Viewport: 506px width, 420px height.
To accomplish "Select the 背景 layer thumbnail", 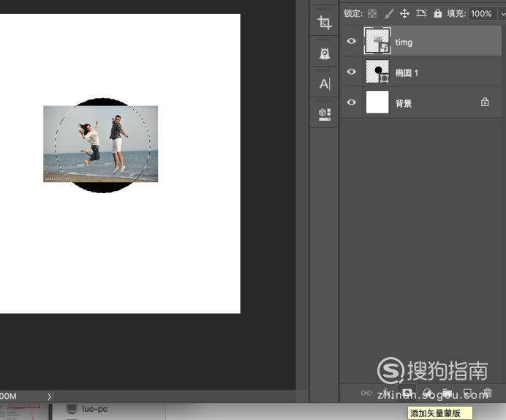I will (x=377, y=102).
